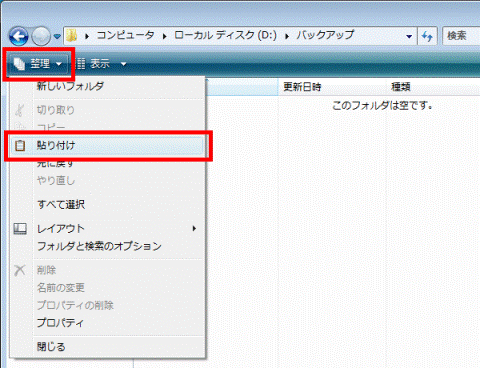Click the X delete icon

click(x=20, y=270)
